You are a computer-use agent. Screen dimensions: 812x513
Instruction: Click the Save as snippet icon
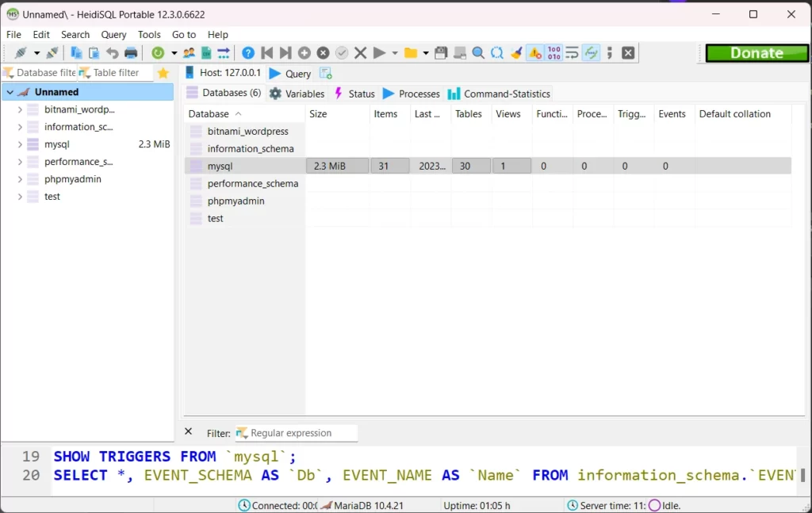459,53
